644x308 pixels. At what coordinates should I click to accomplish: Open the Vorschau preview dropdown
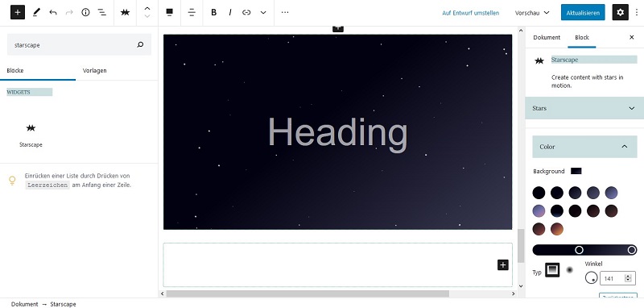(532, 13)
